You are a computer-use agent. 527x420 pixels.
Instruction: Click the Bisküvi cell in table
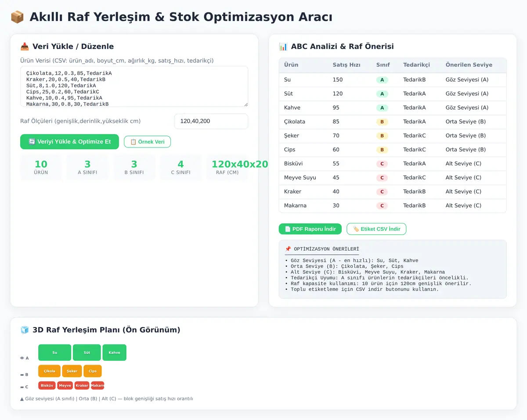(303, 164)
